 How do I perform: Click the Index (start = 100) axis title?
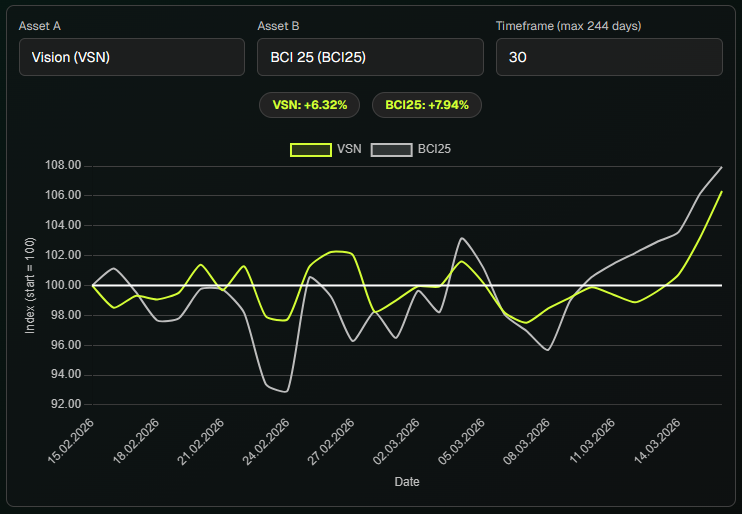(30, 285)
